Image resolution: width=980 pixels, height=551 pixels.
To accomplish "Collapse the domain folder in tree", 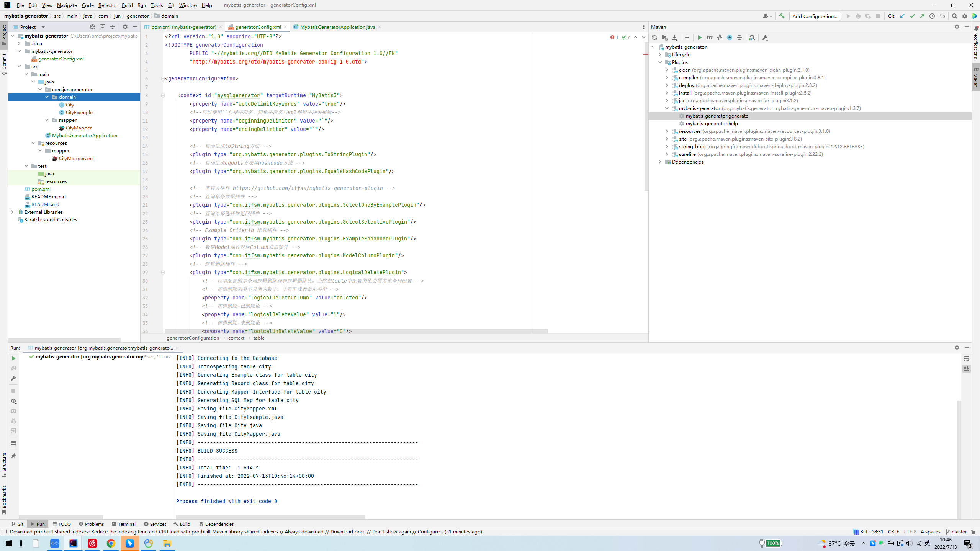I will click(47, 97).
